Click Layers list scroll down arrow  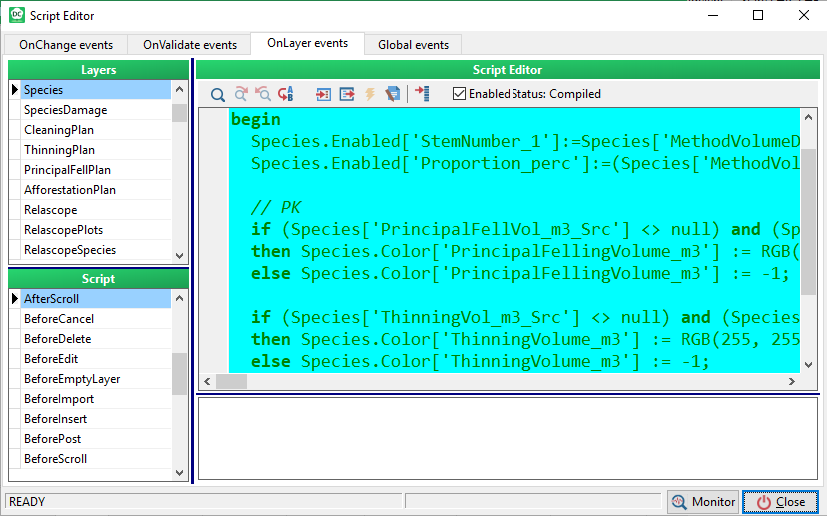[180, 256]
